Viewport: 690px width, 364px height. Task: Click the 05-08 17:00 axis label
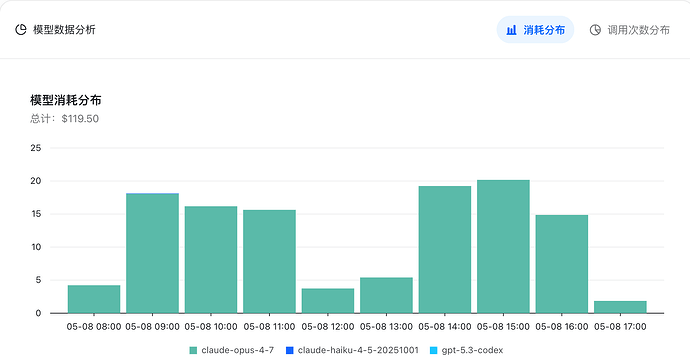pos(620,327)
